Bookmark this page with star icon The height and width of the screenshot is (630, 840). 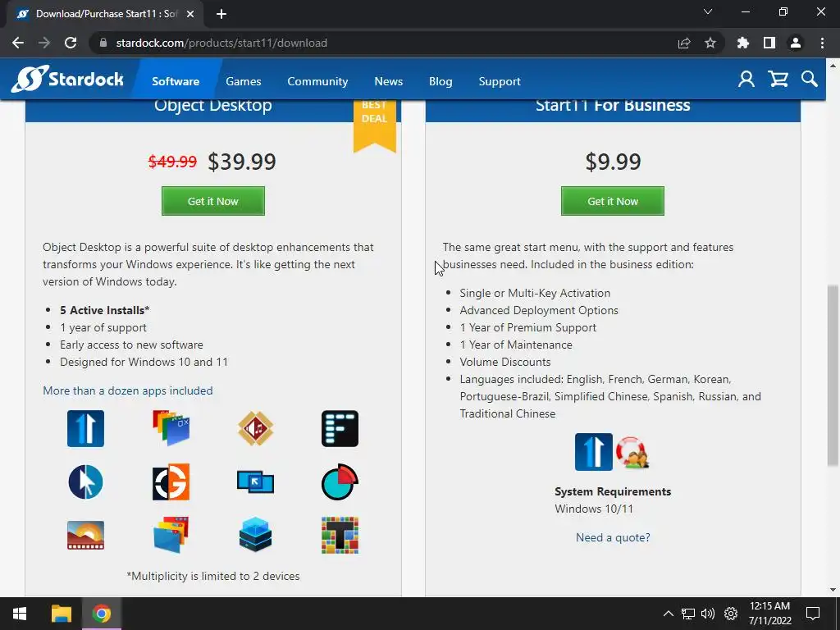(710, 43)
